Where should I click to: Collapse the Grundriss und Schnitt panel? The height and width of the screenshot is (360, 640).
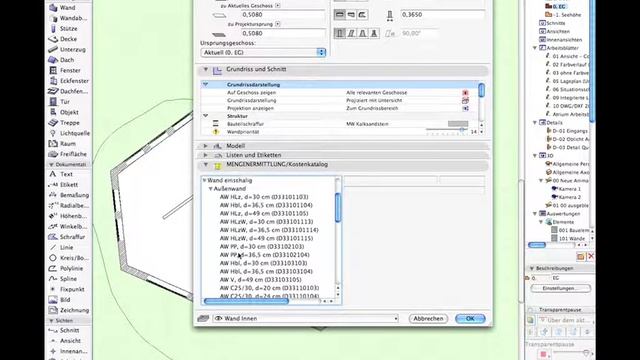click(x=206, y=70)
